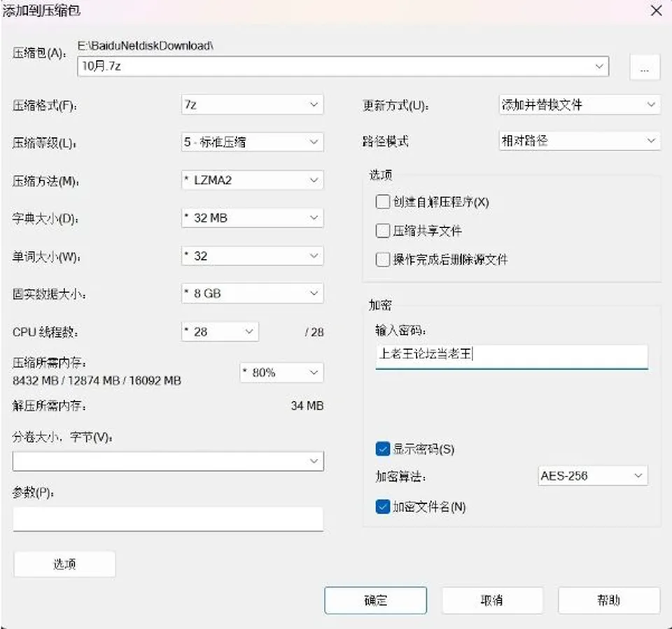
Task: Confirm with the 确定 button
Action: click(375, 600)
